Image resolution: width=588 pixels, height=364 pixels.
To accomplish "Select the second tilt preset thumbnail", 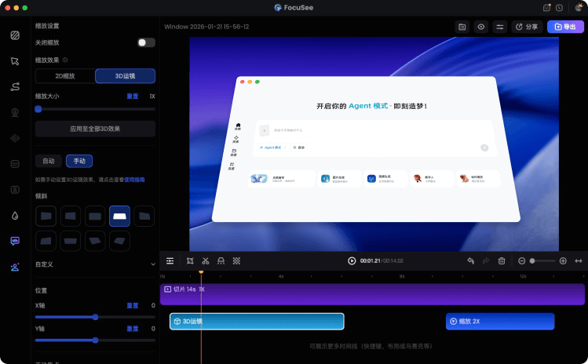I will 71,216.
